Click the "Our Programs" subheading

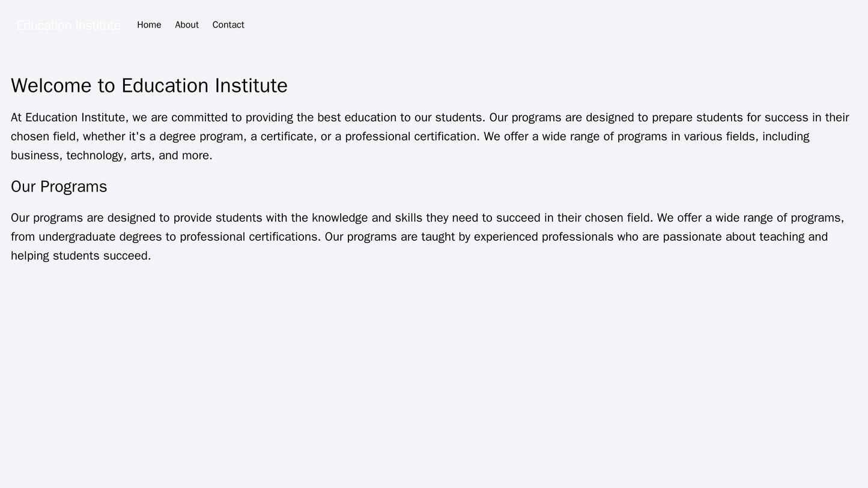click(x=59, y=187)
